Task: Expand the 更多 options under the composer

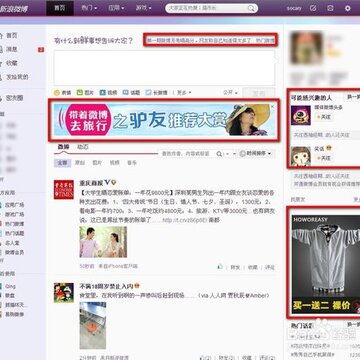Action: (184, 93)
